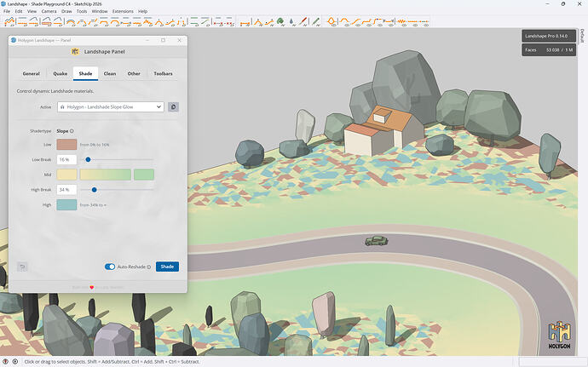Image resolution: width=588 pixels, height=367 pixels.
Task: Click the High color swatch
Action: [x=66, y=204]
